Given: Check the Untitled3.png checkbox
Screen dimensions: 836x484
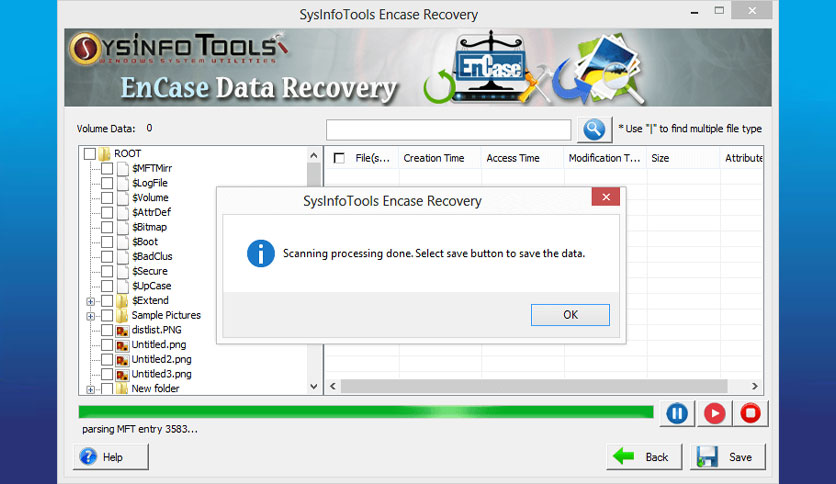Looking at the screenshot, I should 107,374.
